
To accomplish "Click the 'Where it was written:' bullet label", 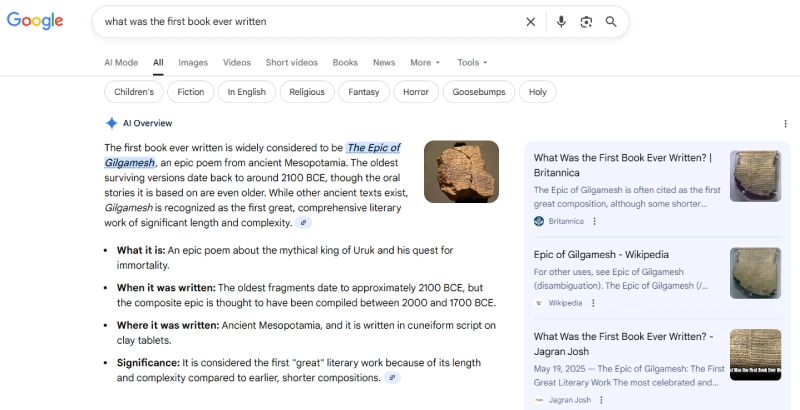I will [x=168, y=325].
